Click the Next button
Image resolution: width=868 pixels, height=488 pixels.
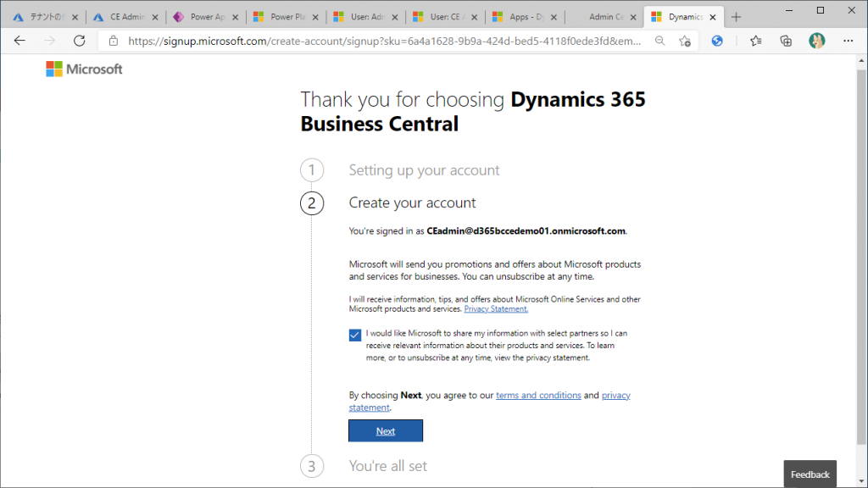(386, 431)
